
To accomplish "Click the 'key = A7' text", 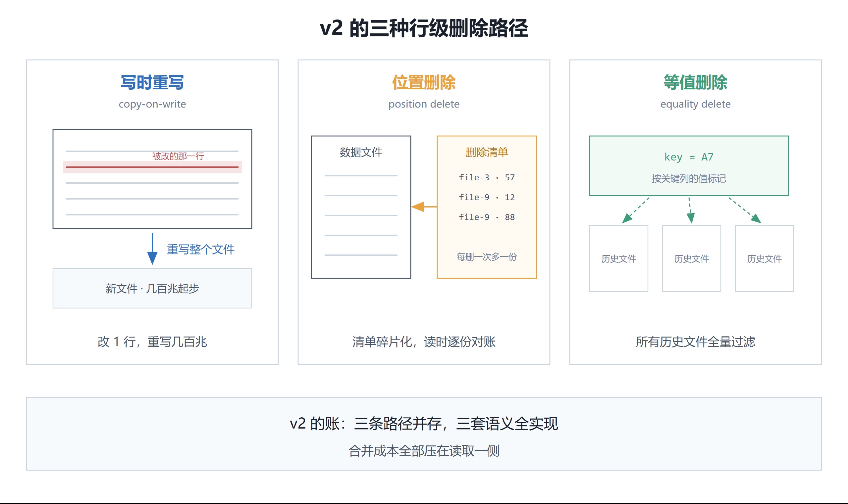I will [689, 157].
